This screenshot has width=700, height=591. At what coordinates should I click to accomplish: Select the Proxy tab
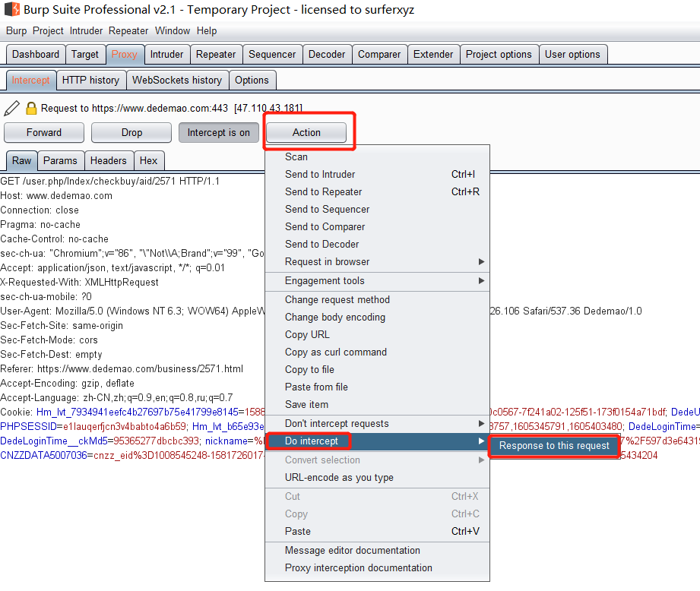125,55
